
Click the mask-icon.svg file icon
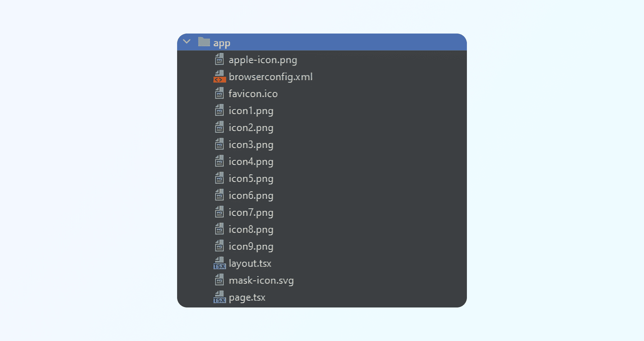pos(219,280)
